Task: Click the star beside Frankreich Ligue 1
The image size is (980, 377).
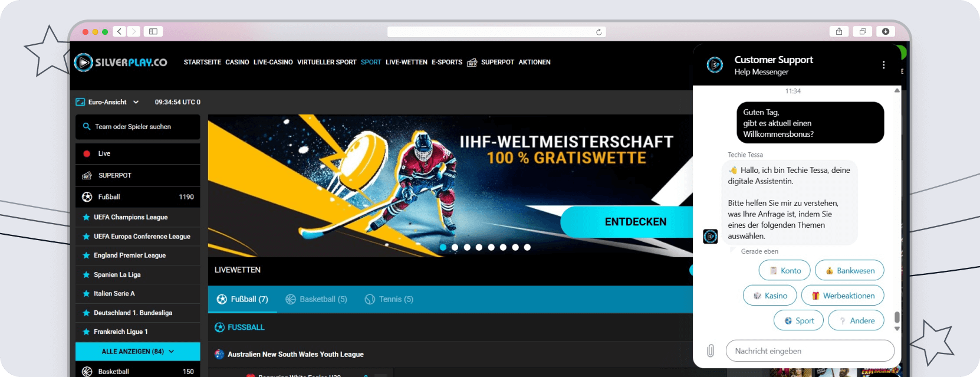Action: (x=86, y=332)
